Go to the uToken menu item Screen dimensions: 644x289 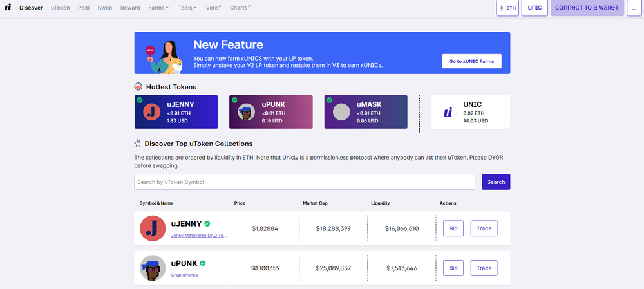coord(61,8)
